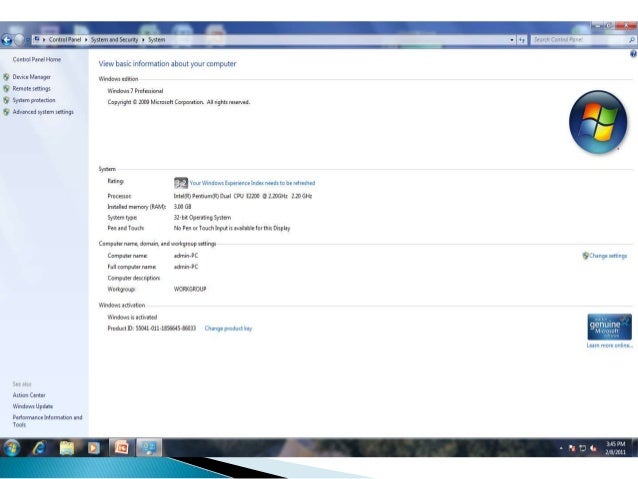638x479 pixels.
Task: Open Remote settings link
Action: pos(32,89)
